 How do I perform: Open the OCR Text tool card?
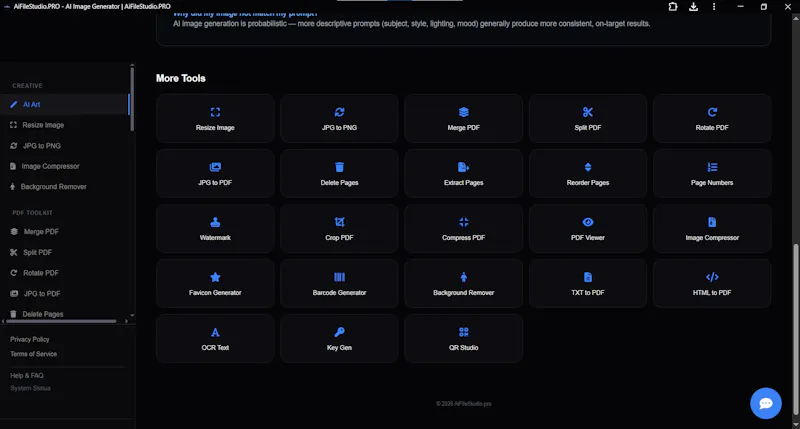tap(215, 339)
